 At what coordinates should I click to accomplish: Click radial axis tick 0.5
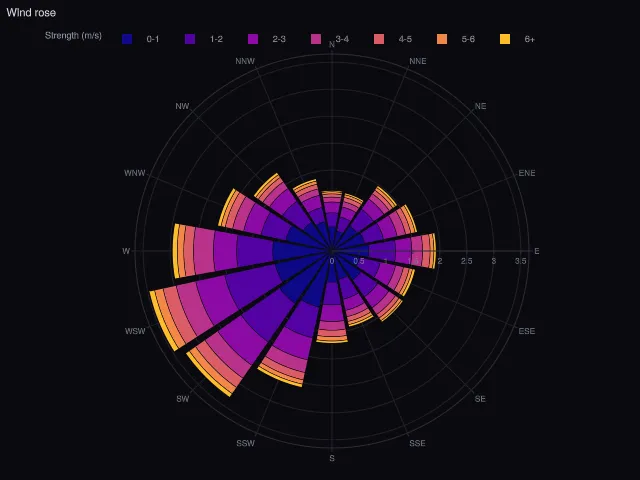[x=359, y=261]
